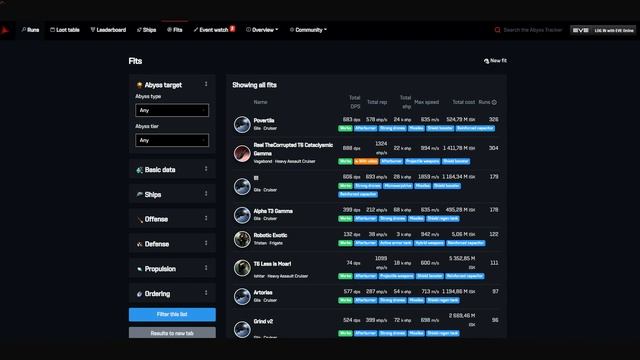Click the orange tag on Real TheCorrupted row
The width and height of the screenshot is (640, 360).
[x=366, y=161]
